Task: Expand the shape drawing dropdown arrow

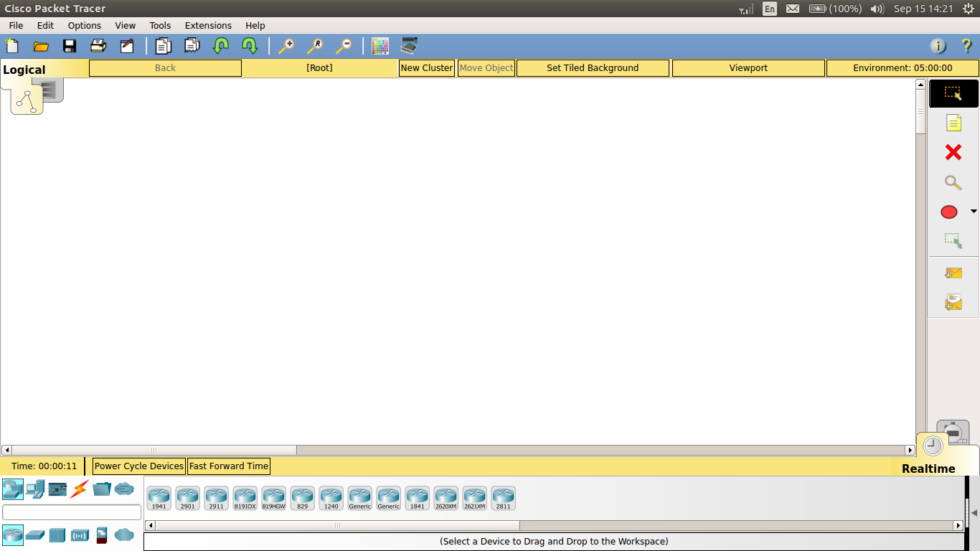Action: [974, 212]
